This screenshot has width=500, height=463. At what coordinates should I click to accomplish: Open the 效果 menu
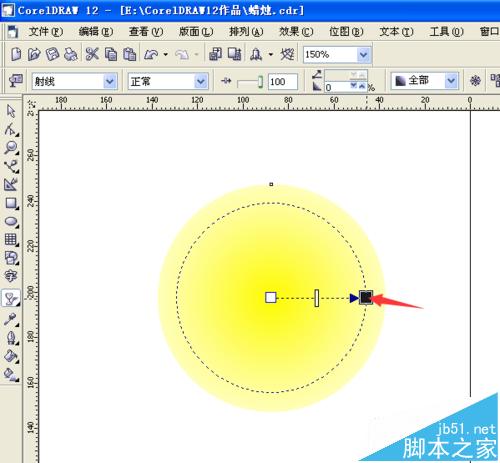click(296, 32)
